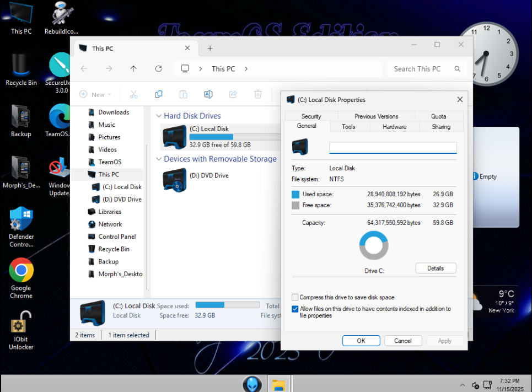The width and height of the screenshot is (532, 392).
Task: Uncheck Allow files to be indexed checkbox
Action: tap(295, 309)
